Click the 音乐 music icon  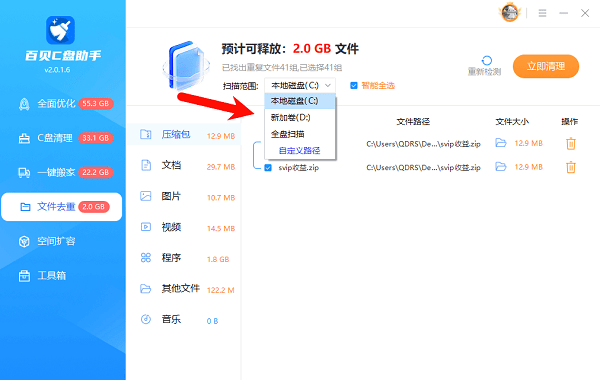coord(146,319)
